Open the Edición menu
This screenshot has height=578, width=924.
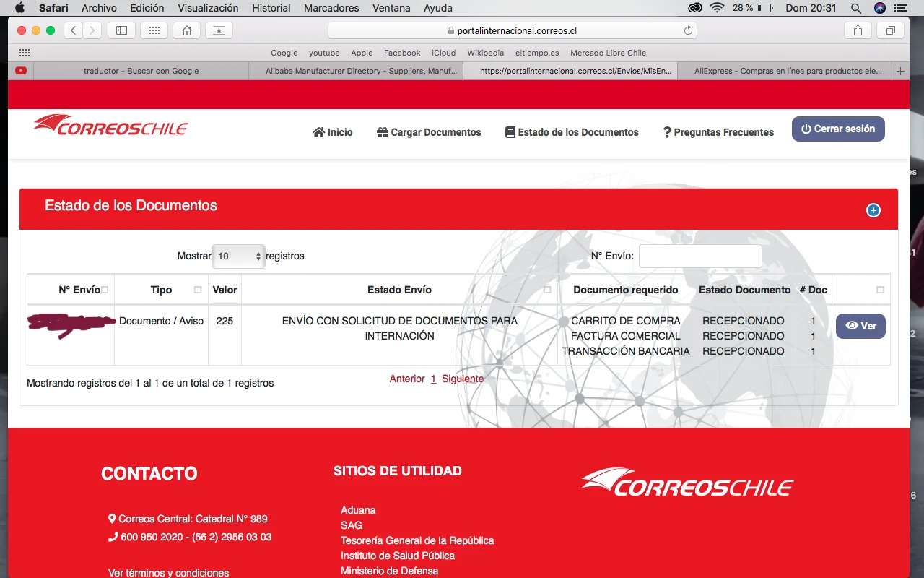point(147,8)
